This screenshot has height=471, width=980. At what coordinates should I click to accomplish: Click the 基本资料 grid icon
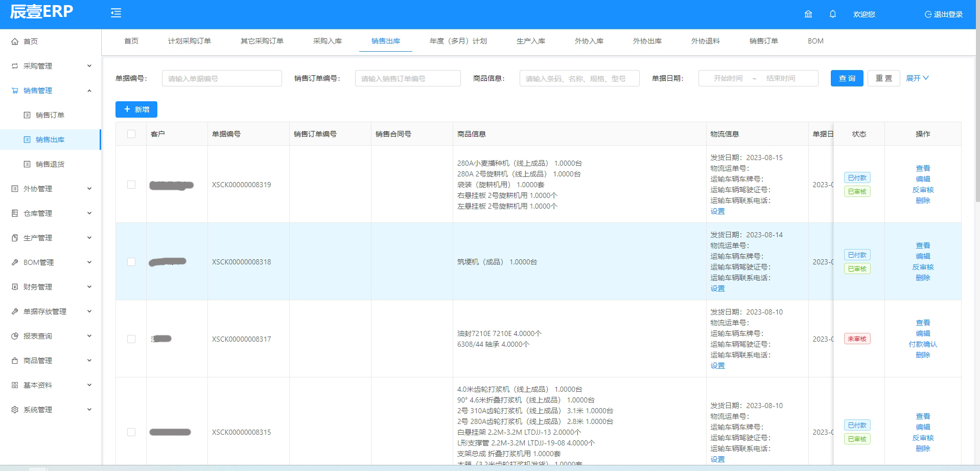click(15, 385)
